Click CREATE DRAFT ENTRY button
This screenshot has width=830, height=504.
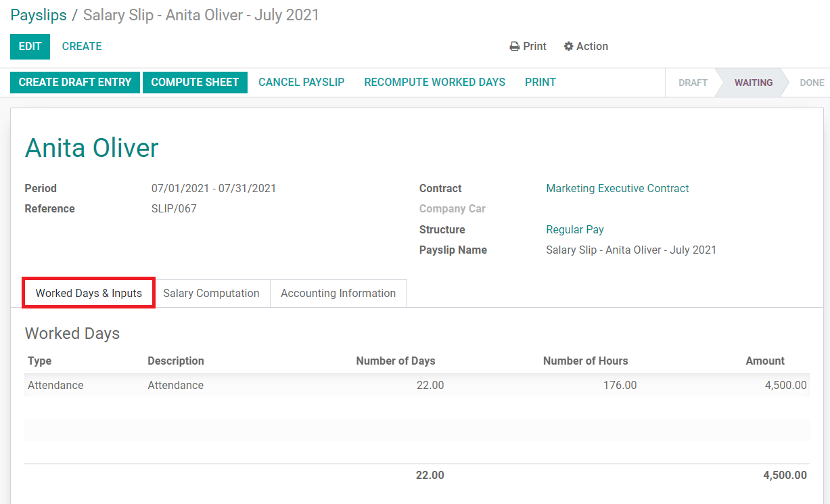(x=75, y=83)
